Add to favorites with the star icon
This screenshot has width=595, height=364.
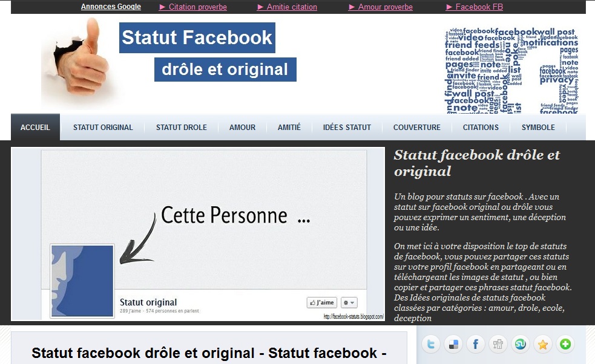tap(542, 344)
